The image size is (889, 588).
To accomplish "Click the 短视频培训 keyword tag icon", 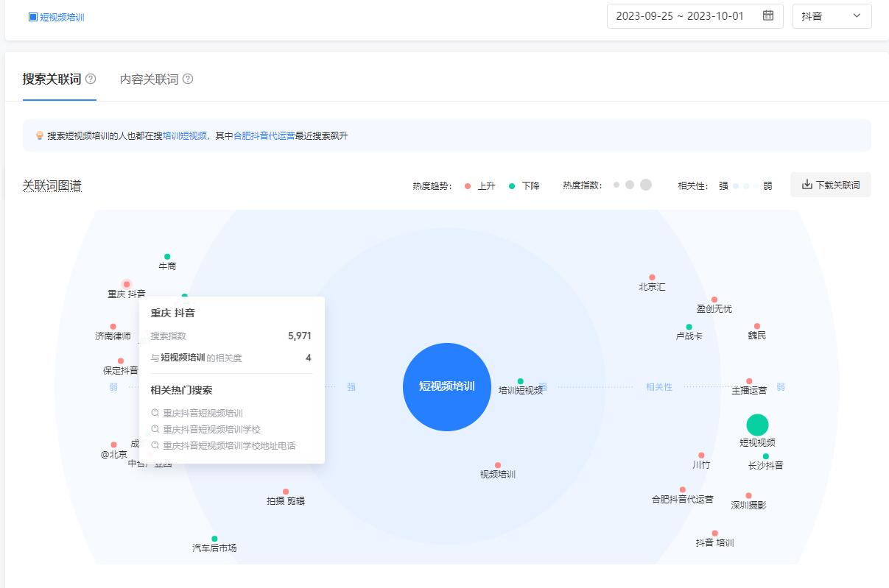I will point(32,16).
